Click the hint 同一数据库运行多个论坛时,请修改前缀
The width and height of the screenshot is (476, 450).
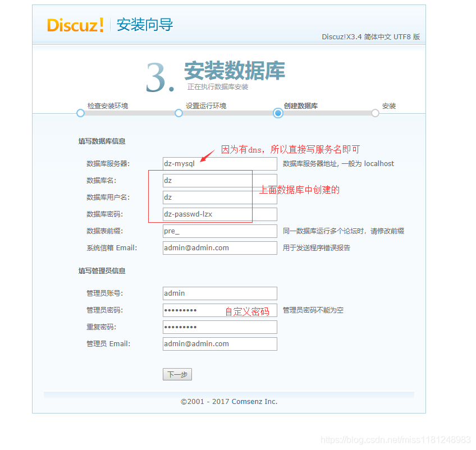click(344, 231)
